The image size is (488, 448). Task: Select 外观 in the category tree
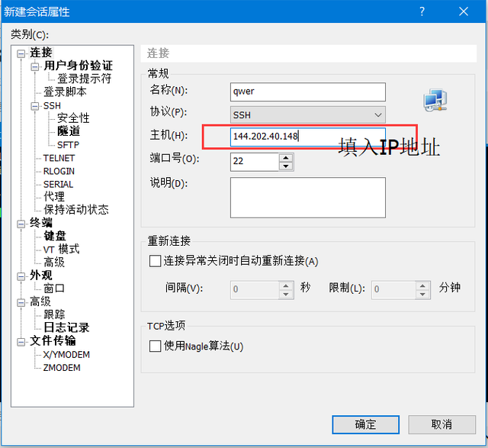click(41, 276)
